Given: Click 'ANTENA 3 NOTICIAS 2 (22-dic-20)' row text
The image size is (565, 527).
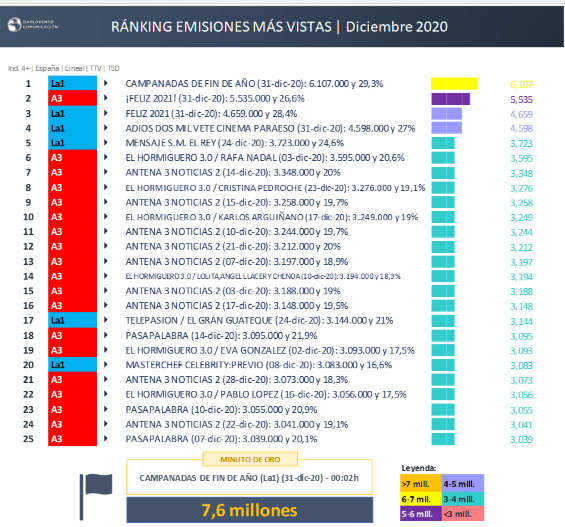Looking at the screenshot, I should click(x=237, y=424).
